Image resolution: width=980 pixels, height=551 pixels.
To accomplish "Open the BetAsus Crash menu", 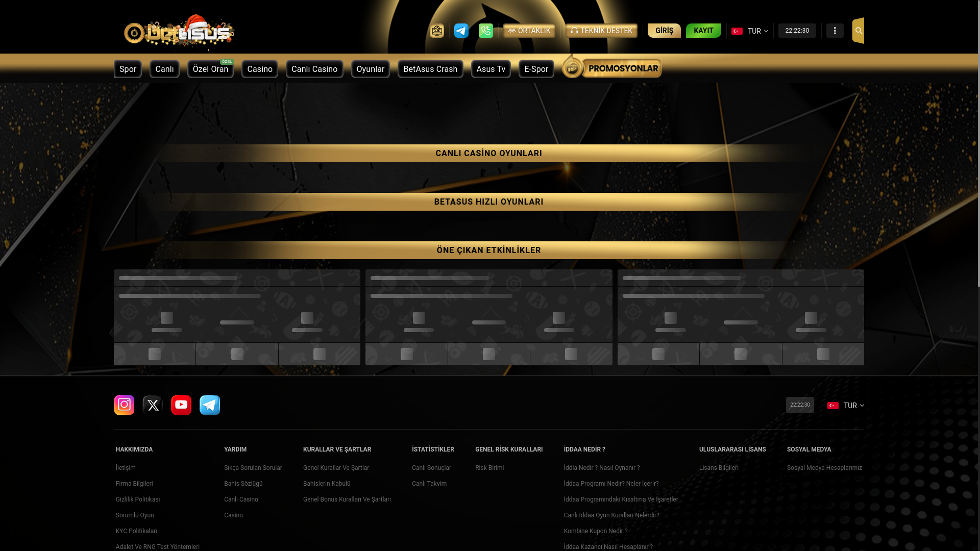I will tap(430, 69).
